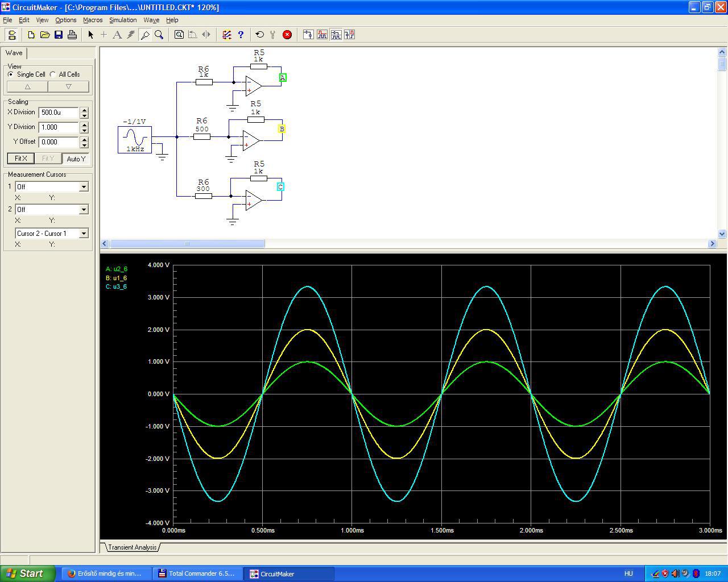The image size is (728, 582).
Task: Switch to the Transient Analysis tab
Action: coord(132,547)
